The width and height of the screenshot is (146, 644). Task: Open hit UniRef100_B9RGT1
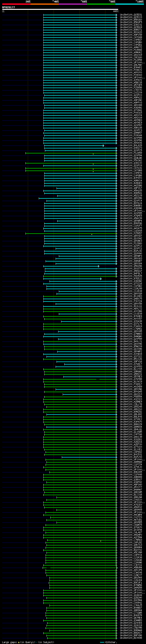(x=131, y=30)
